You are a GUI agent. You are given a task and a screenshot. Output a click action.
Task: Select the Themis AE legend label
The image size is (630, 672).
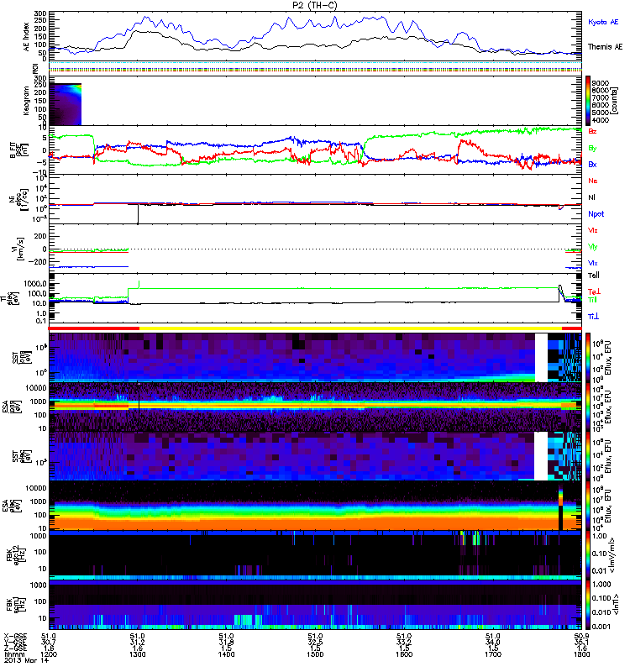[x=605, y=47]
